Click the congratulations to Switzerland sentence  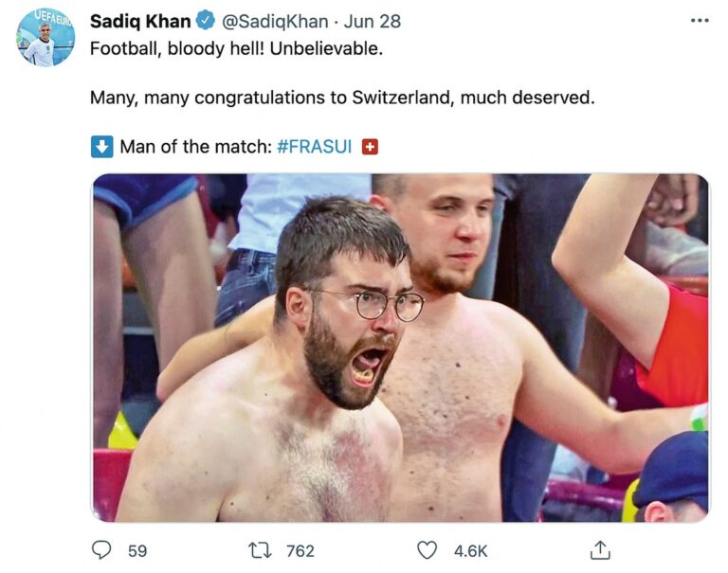341,98
